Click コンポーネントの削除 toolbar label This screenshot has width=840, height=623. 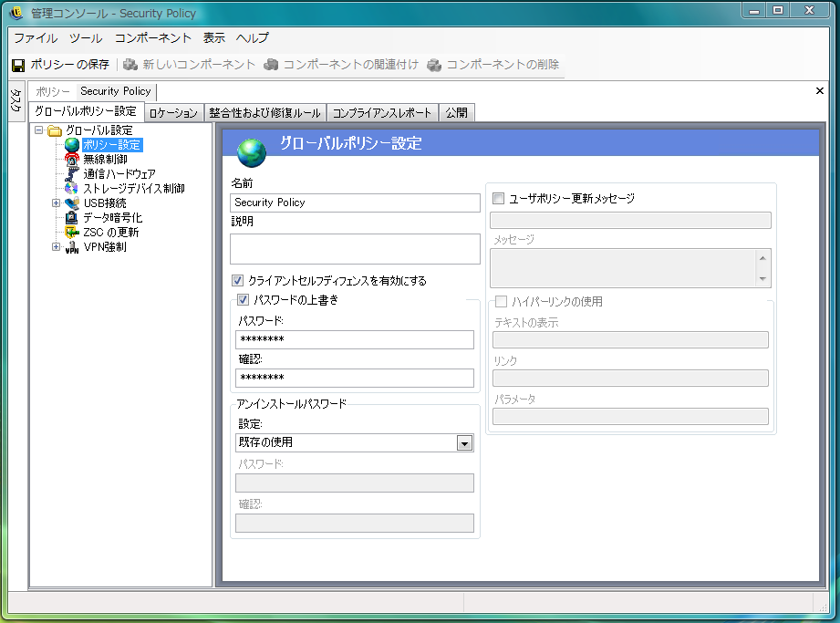[x=503, y=65]
